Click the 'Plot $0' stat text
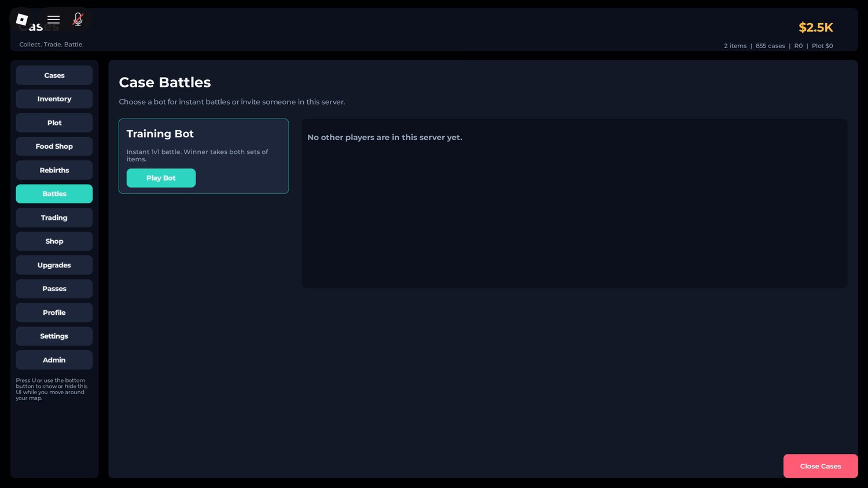Screen dimensions: 868x488 coord(822,46)
